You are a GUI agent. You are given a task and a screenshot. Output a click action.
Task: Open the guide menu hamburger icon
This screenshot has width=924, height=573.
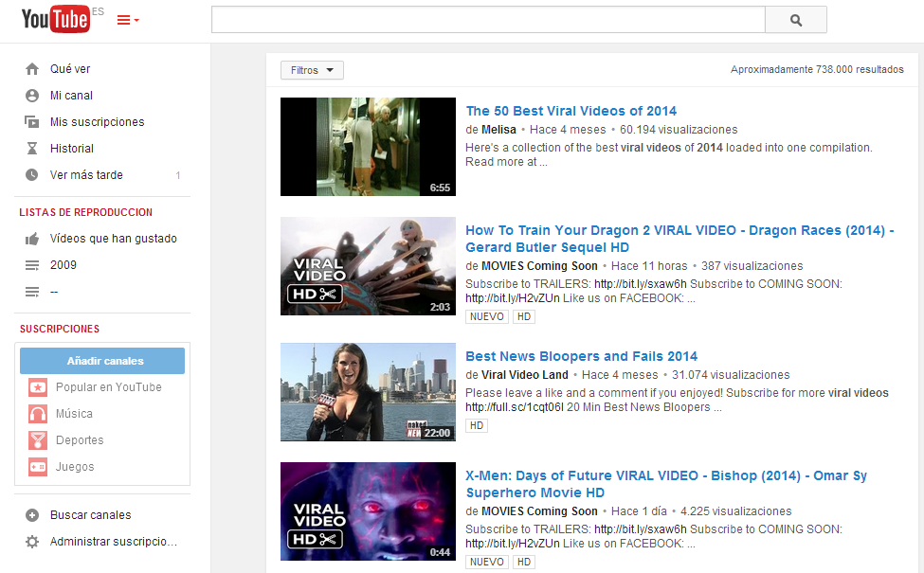[x=128, y=20]
